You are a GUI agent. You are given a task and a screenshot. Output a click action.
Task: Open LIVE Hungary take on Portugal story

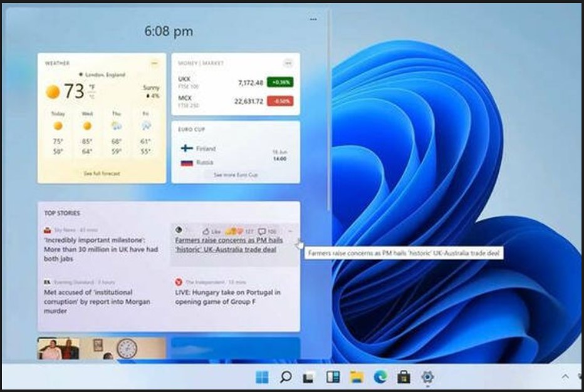pos(227,297)
